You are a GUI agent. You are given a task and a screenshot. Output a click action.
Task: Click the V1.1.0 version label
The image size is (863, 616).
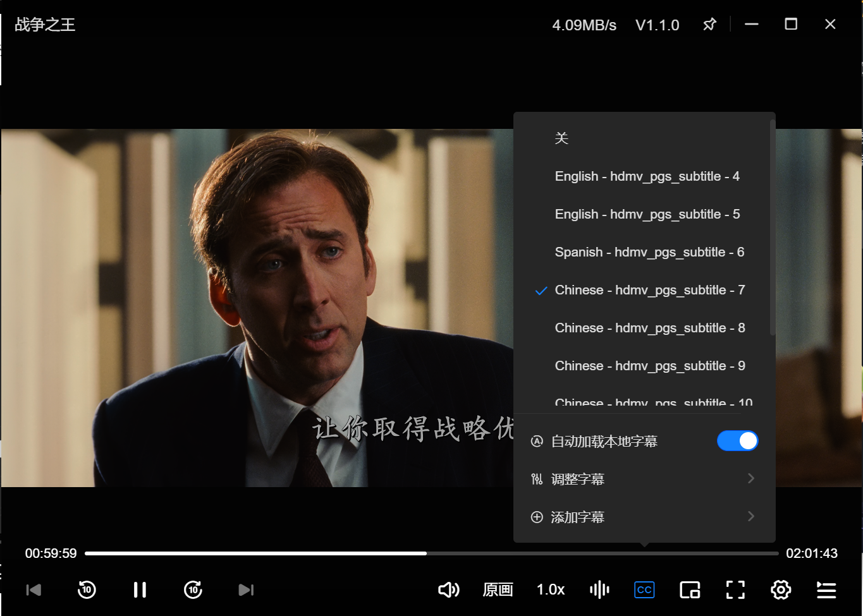(x=658, y=25)
